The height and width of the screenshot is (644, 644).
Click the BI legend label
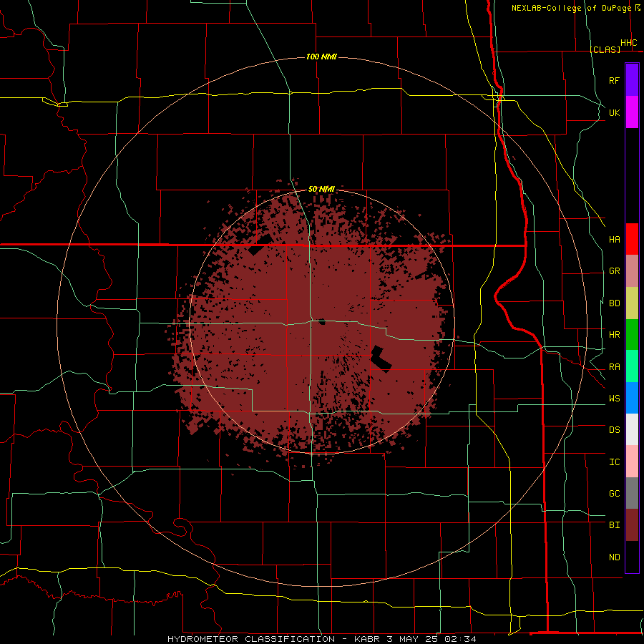[x=615, y=525]
